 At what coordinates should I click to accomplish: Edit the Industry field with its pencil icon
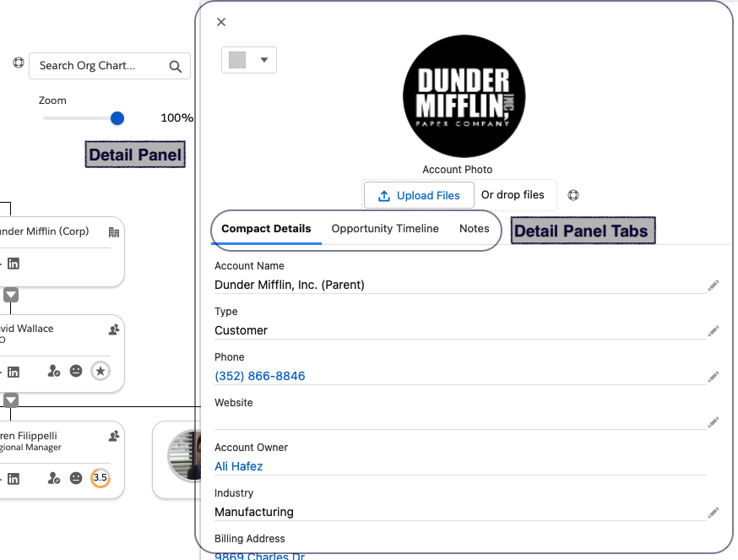coord(713,513)
